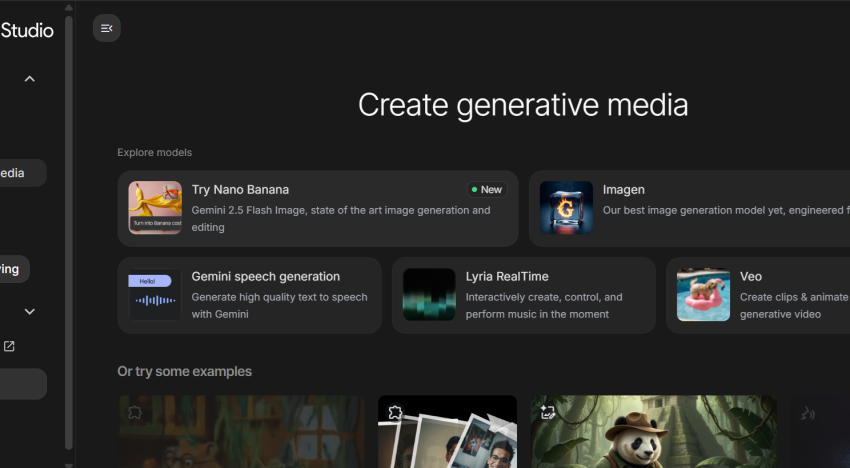Open the Gemini speech generation card

coord(249,295)
